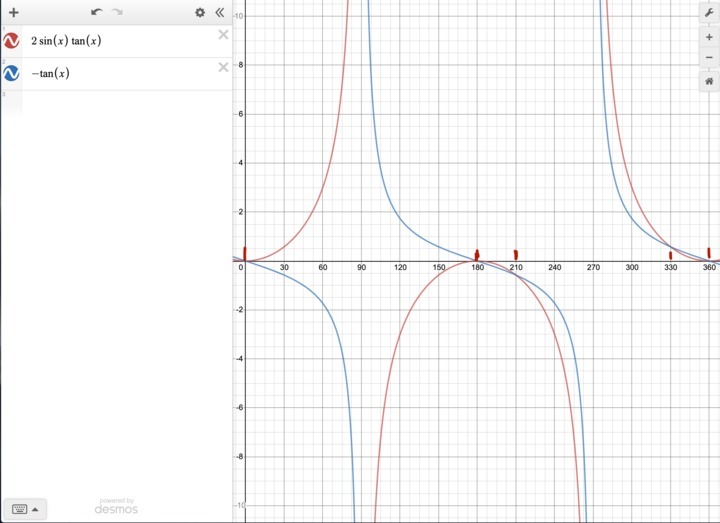The height and width of the screenshot is (523, 720).
Task: Click the empty third expression row
Action: coord(120,98)
